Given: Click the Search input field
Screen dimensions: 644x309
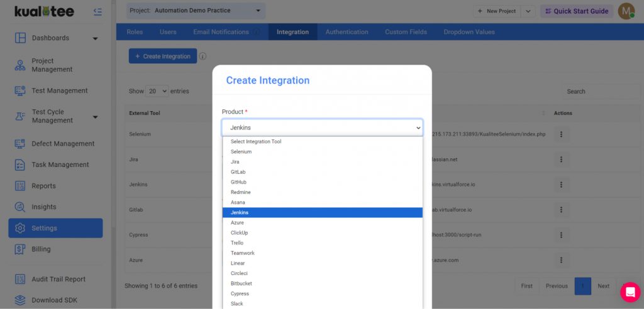Looking at the screenshot, I should (602, 92).
